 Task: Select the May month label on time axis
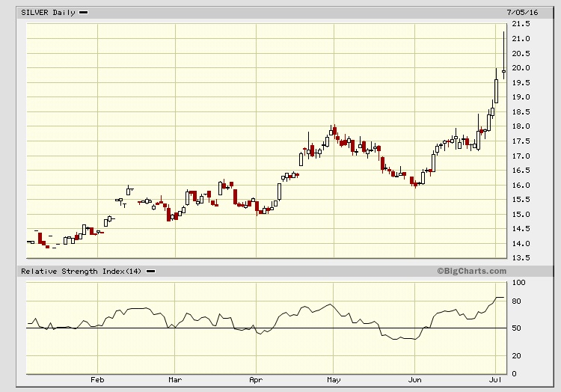point(332,379)
